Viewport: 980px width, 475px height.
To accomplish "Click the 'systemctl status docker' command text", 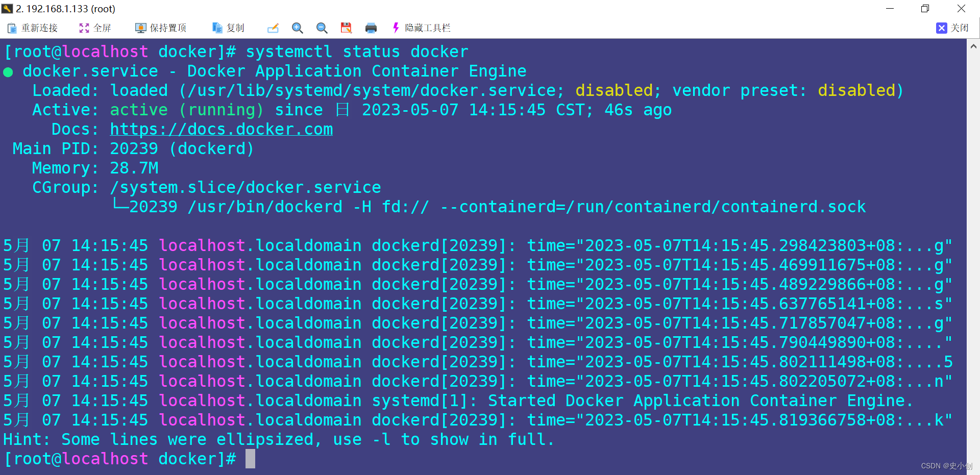I will pos(357,52).
